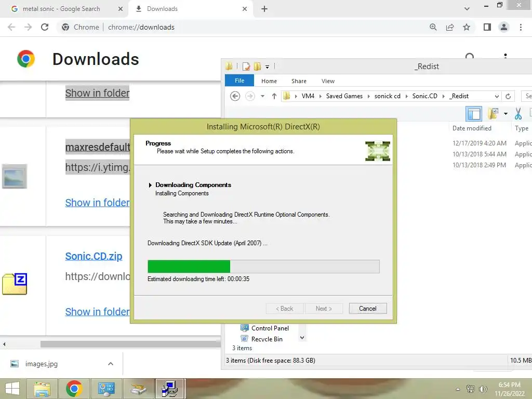The image size is (532, 399).
Task: Bookmark this tab with star icon
Action: coord(467,27)
